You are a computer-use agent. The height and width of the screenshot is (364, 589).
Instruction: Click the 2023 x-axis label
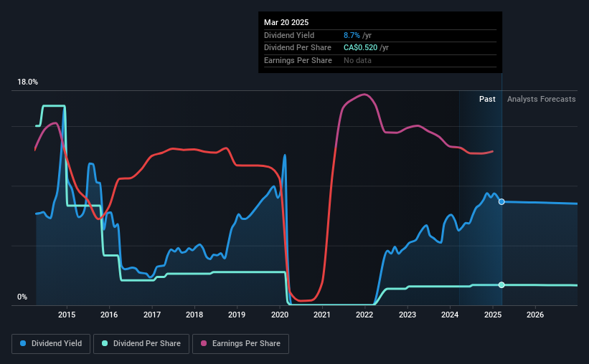click(407, 315)
